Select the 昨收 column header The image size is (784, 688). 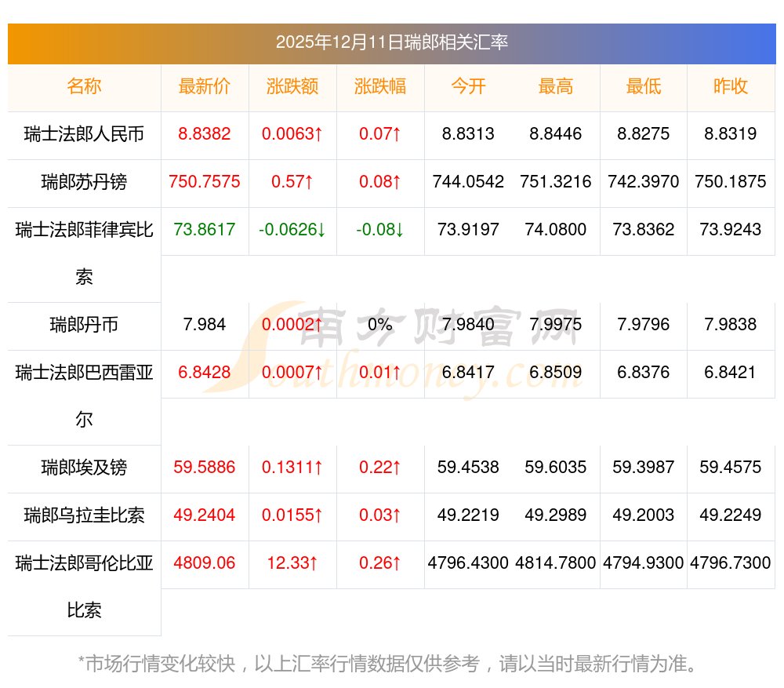731,86
